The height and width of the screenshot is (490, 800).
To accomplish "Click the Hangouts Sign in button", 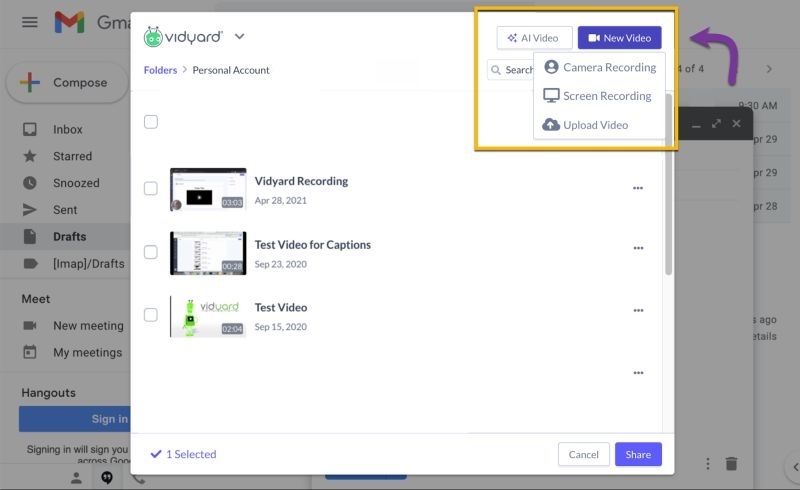I will [x=75, y=419].
